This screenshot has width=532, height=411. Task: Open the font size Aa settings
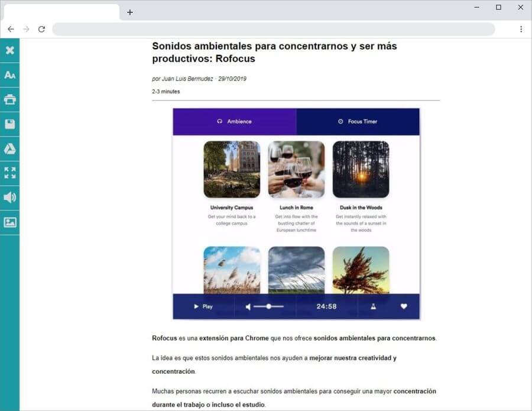[x=10, y=75]
